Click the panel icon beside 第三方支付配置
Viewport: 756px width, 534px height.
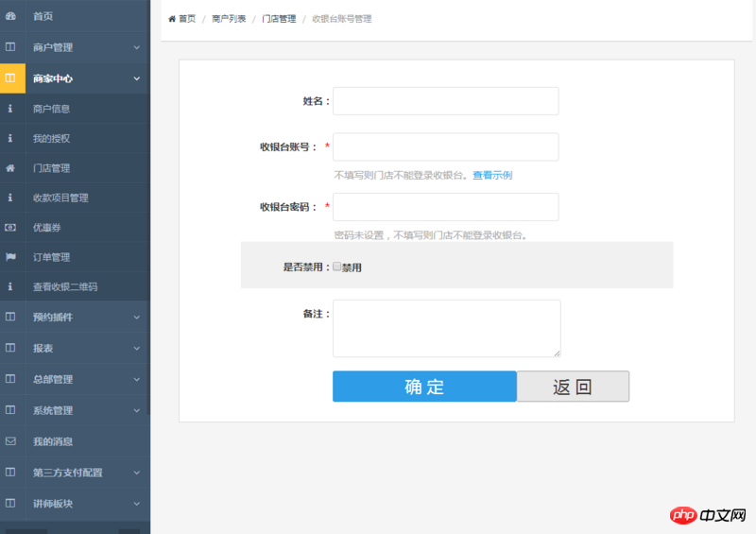10,472
